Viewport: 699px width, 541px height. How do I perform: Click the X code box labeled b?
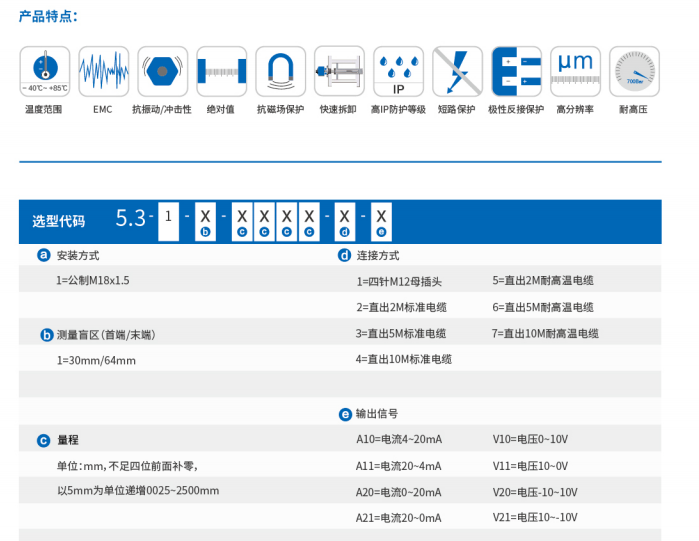pos(205,217)
